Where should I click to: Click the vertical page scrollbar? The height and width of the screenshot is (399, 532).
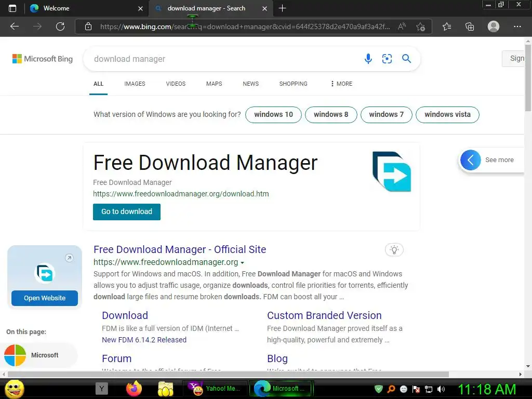pos(528,78)
